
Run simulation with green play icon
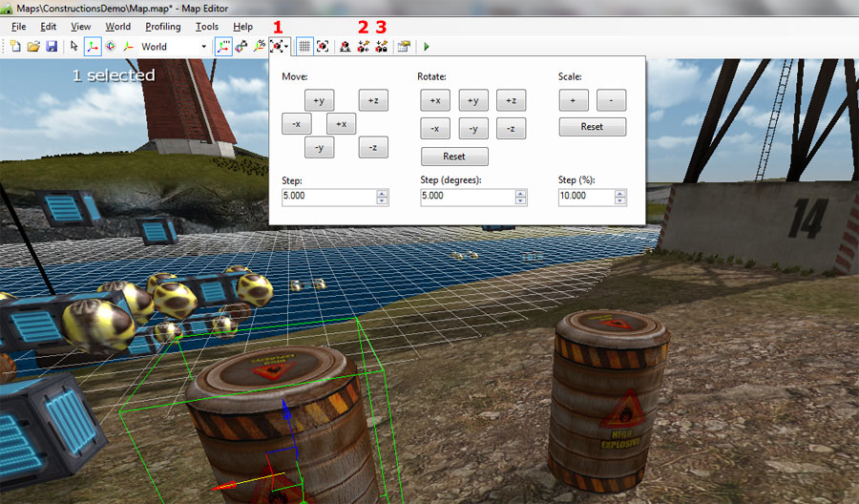427,47
